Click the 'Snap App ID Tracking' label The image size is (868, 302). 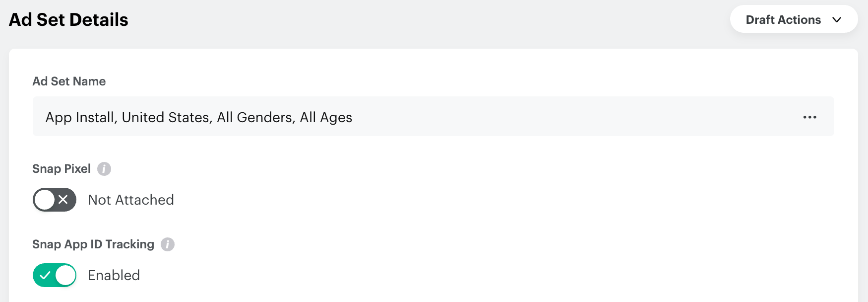[x=93, y=244]
